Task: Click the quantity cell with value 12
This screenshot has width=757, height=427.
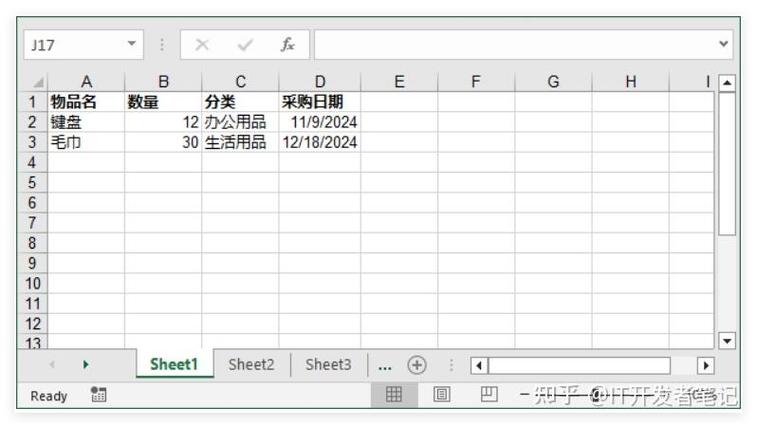Action: point(163,122)
